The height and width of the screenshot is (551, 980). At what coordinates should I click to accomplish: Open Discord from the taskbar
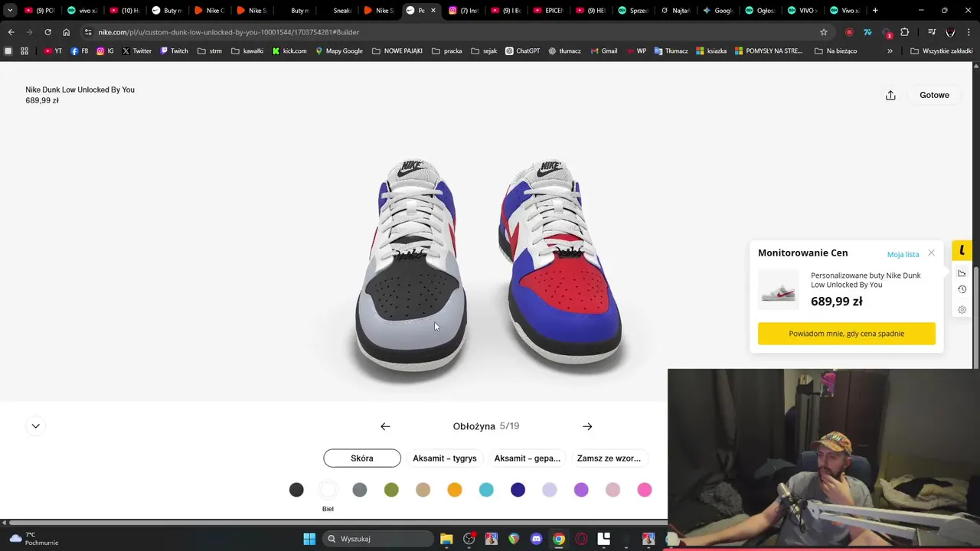tap(536, 539)
